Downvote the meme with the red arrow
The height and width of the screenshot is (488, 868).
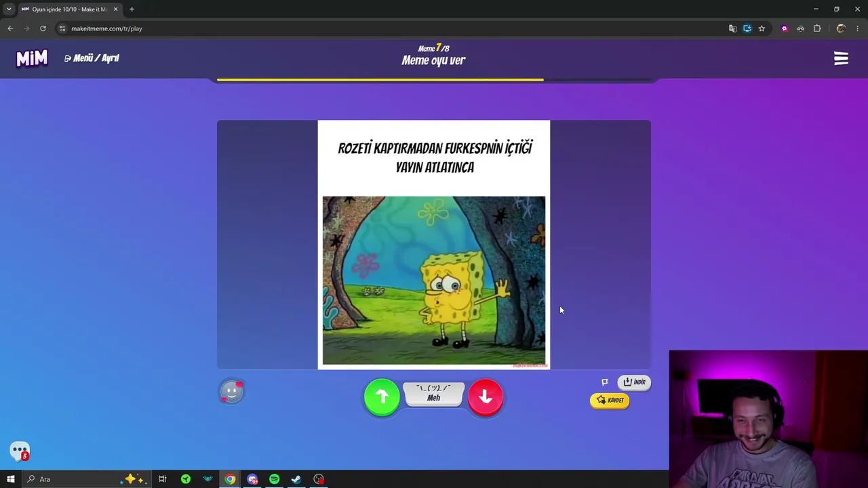point(486,396)
